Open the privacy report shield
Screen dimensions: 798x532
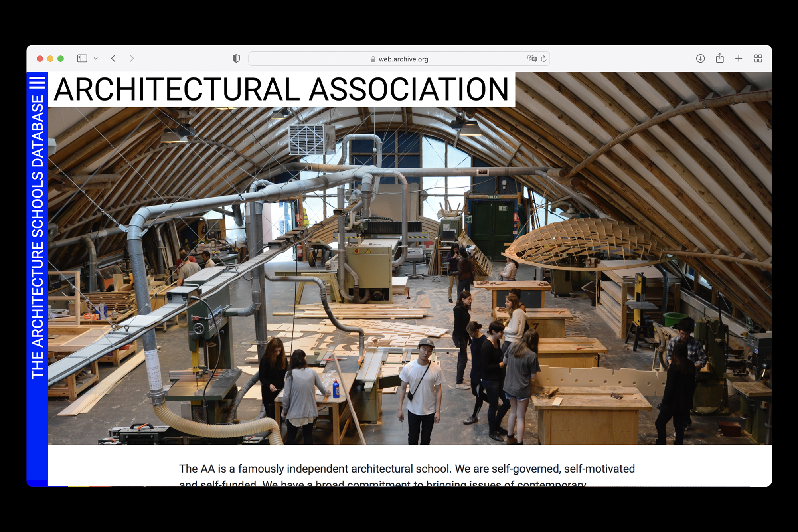coord(236,59)
